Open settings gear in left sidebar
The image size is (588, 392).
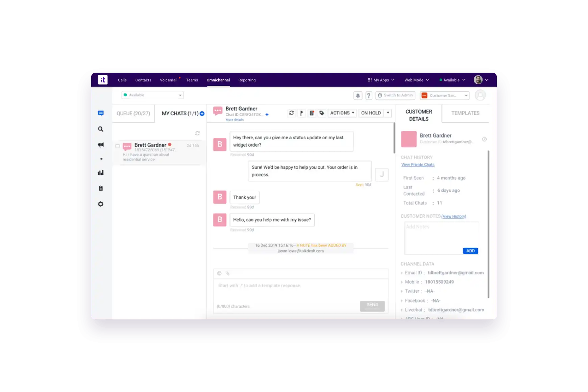coord(100,204)
